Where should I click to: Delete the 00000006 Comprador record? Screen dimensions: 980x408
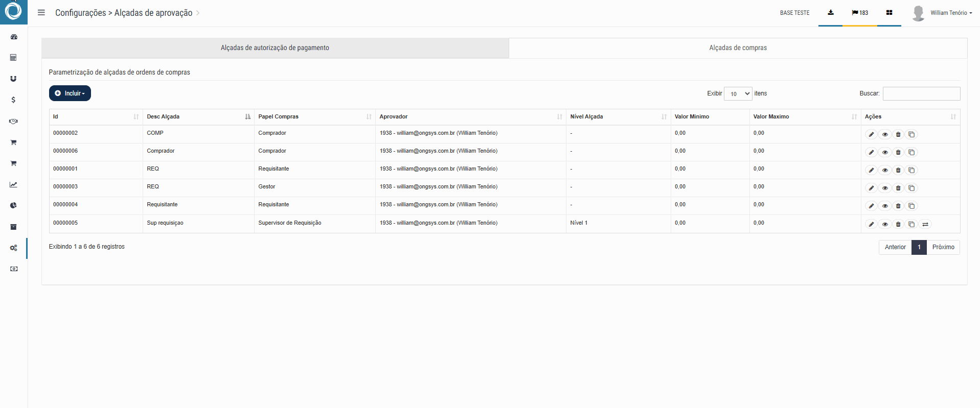898,152
